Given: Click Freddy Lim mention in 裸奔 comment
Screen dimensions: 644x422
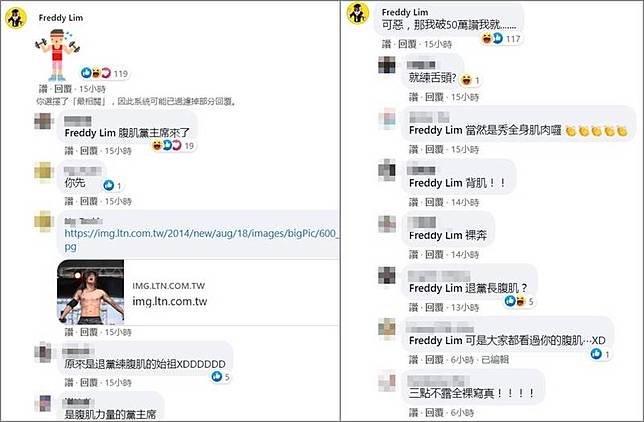Looking at the screenshot, I should click(435, 235).
